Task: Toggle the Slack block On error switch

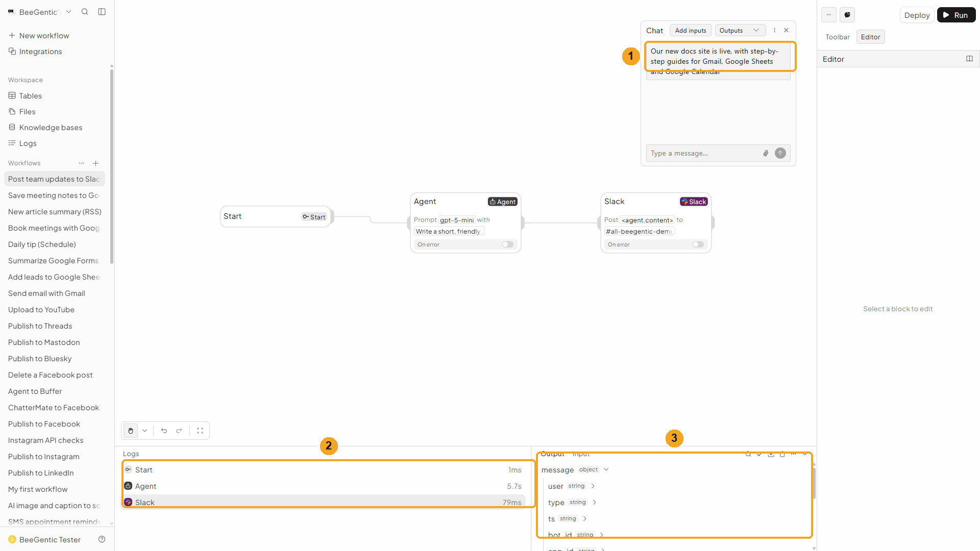Action: [x=698, y=244]
